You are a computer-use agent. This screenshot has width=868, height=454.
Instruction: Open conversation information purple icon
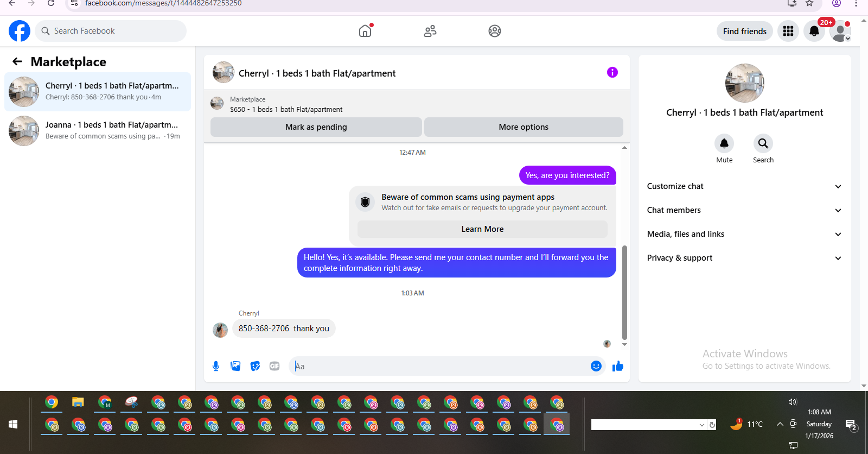pos(612,72)
